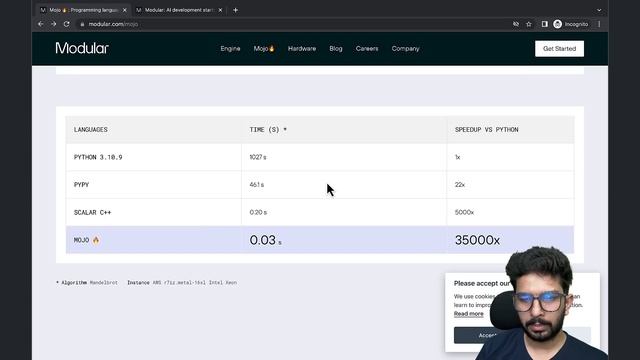The image size is (640, 360).
Task: Reload the modular.com/mojo page
Action: click(67, 24)
